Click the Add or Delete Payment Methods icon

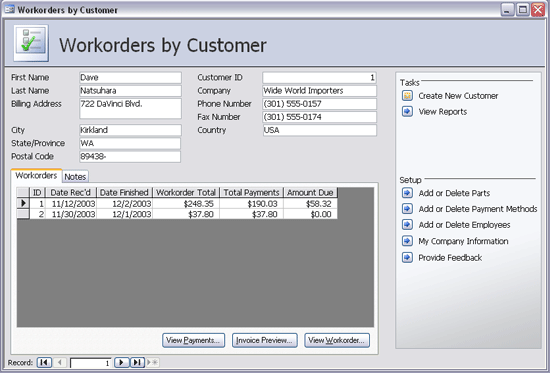(x=407, y=209)
